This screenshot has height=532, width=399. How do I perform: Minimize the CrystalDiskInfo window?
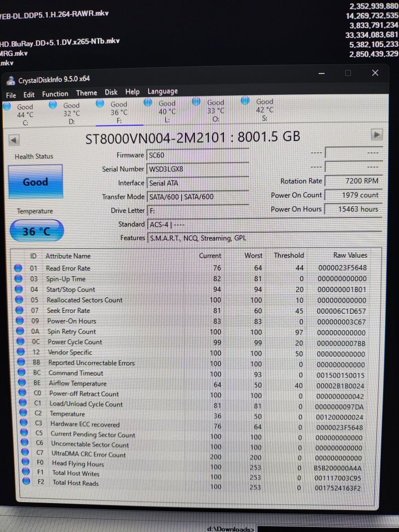coord(321,73)
